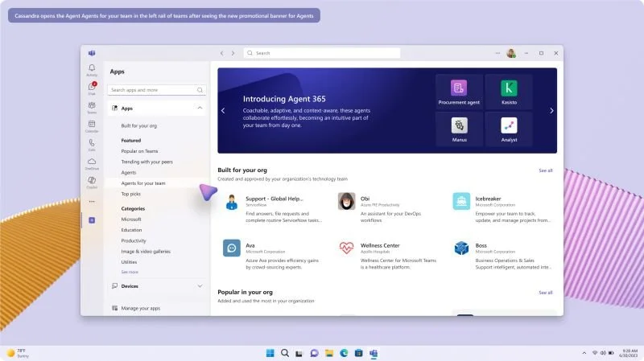Open OneDrive cloud icon

(x=92, y=162)
